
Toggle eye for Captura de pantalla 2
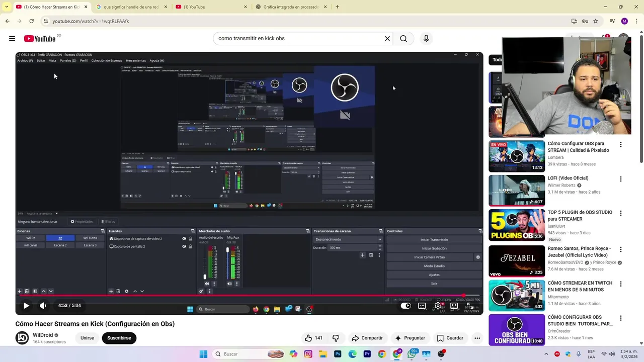coord(184,246)
